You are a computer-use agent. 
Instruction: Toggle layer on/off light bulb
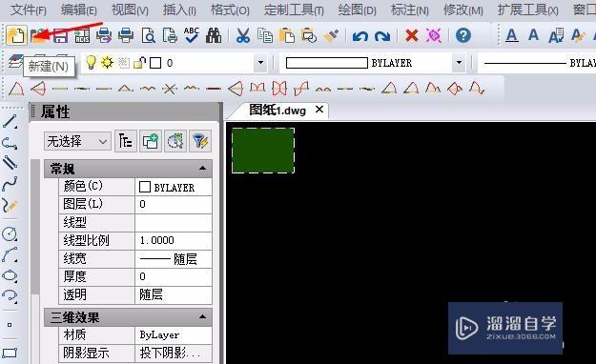tap(91, 62)
